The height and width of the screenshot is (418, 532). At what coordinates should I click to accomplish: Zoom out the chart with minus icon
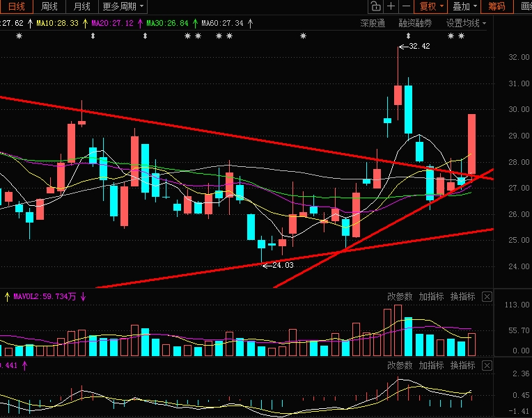406,6
